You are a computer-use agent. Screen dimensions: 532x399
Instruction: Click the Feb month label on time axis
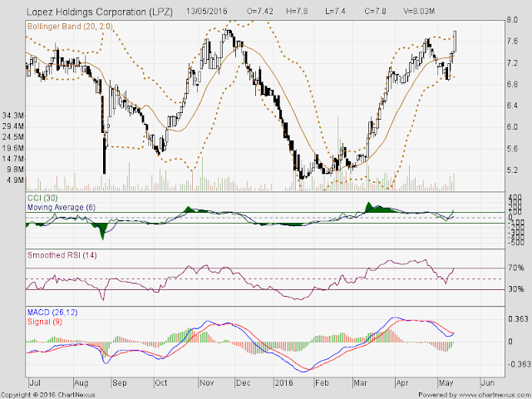322,383
